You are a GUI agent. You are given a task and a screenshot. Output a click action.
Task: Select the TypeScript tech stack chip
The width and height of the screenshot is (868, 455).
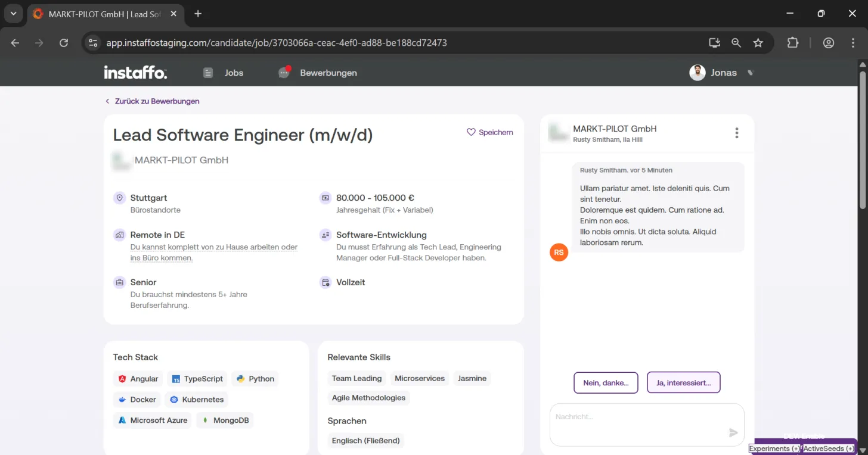pyautogui.click(x=197, y=379)
